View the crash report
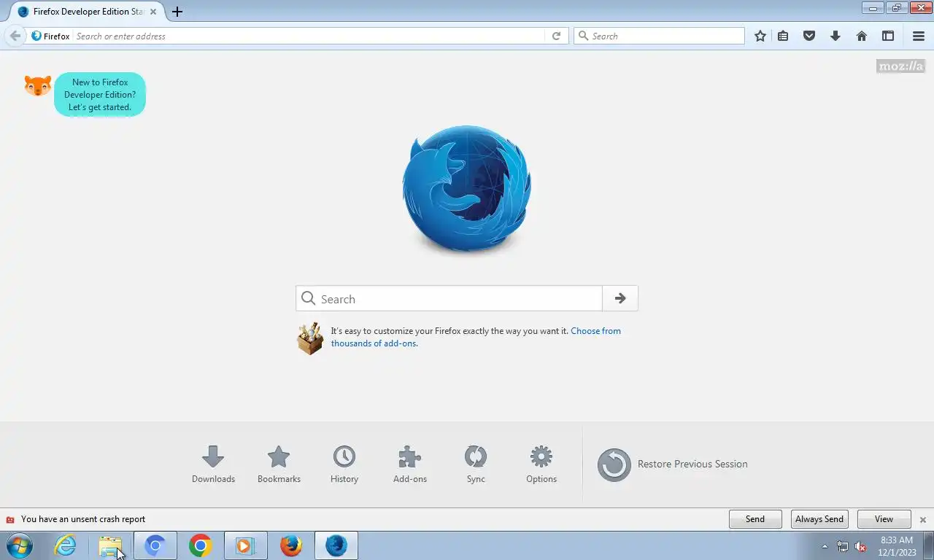The height and width of the screenshot is (560, 934). 884,519
